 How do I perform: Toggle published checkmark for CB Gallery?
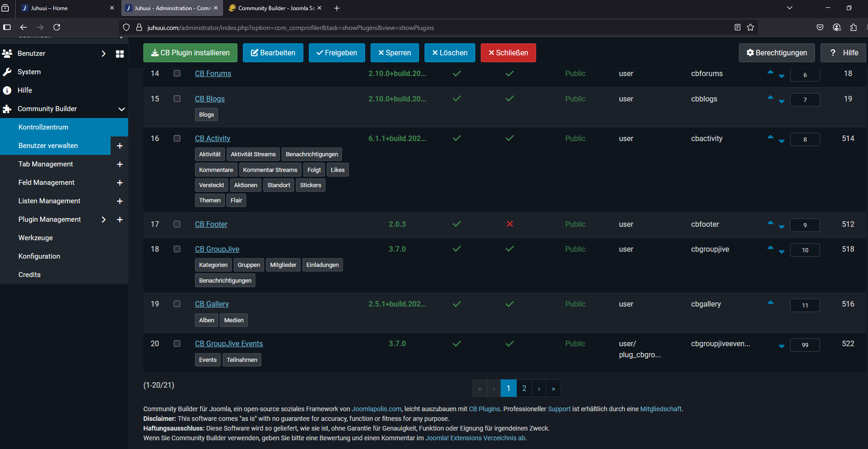[x=457, y=304]
